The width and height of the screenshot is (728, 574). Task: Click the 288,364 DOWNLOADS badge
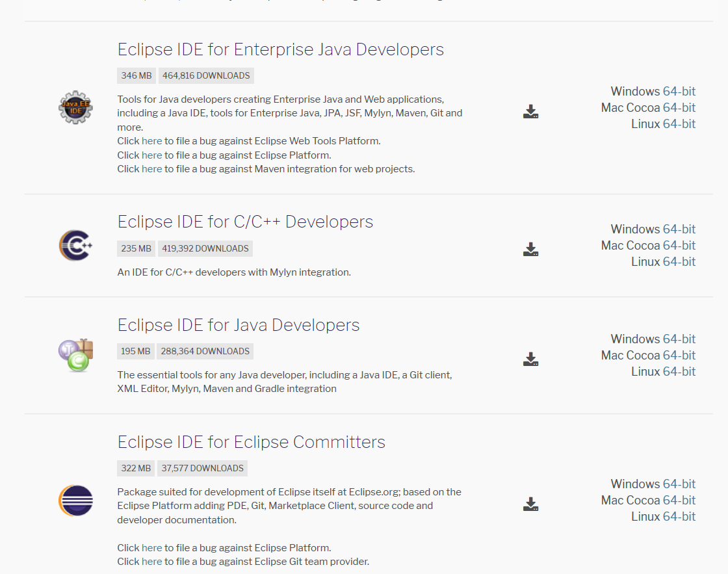pos(205,351)
